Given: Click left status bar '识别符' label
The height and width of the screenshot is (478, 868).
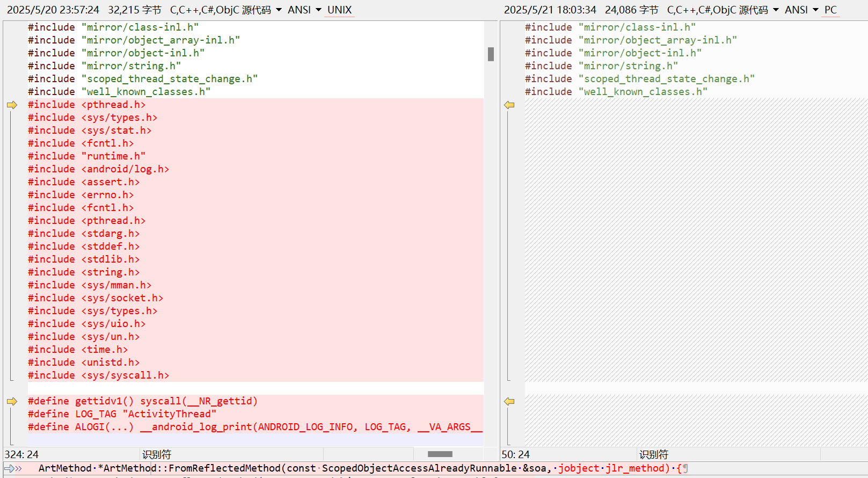Looking at the screenshot, I should coord(157,454).
